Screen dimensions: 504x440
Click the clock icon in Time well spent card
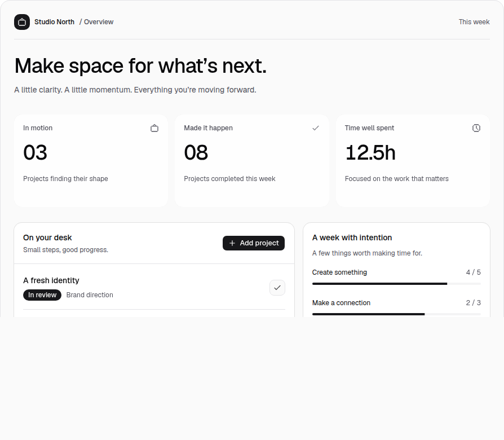click(476, 128)
